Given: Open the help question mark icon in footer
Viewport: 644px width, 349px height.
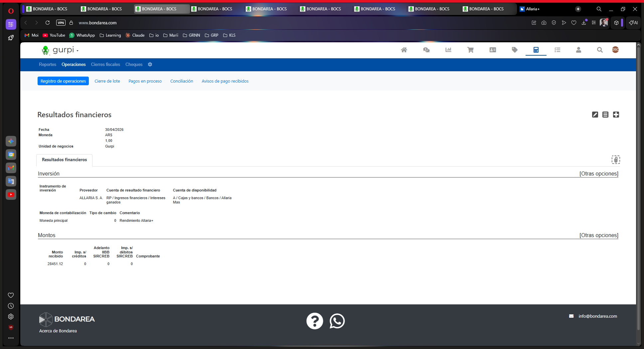Looking at the screenshot, I should coord(315,321).
